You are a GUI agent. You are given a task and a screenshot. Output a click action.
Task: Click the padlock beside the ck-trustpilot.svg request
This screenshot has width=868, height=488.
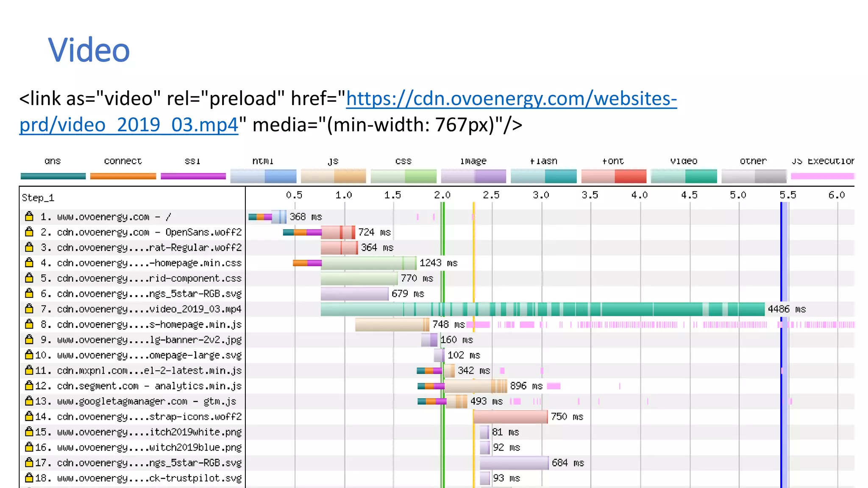(x=29, y=478)
